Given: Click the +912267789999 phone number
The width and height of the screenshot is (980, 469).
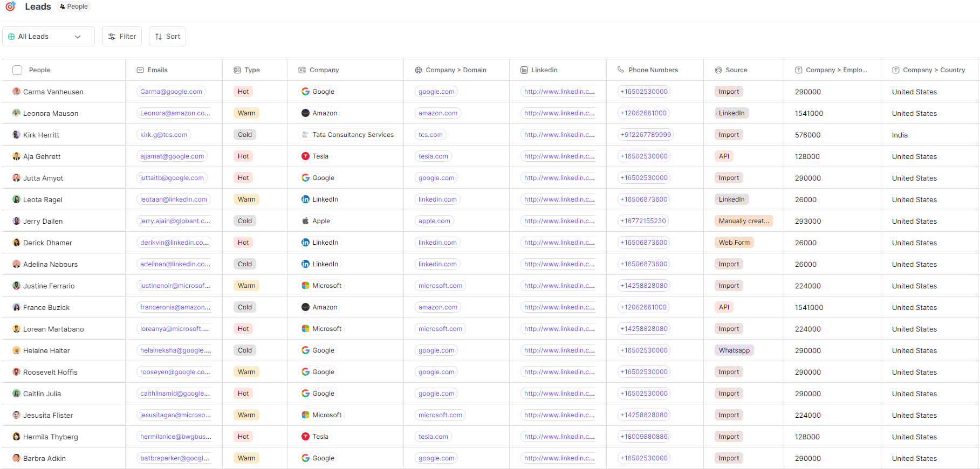Looking at the screenshot, I should [x=646, y=135].
